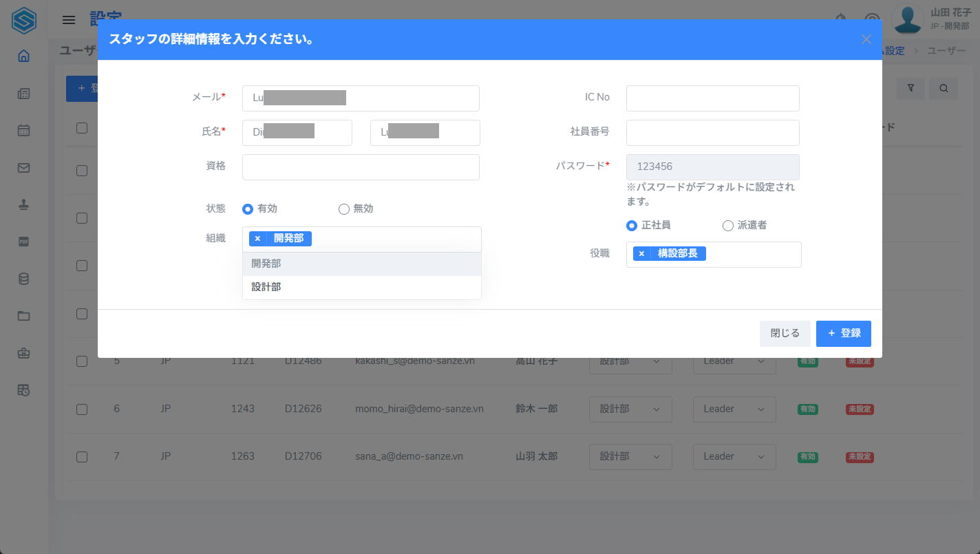Viewport: 980px width, 554px height.
Task: Toggle the hamburger menu at the top
Action: click(69, 20)
